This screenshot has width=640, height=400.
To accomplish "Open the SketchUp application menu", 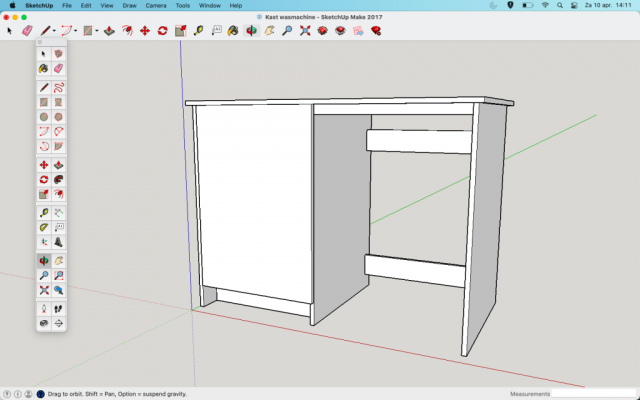I will pos(39,6).
